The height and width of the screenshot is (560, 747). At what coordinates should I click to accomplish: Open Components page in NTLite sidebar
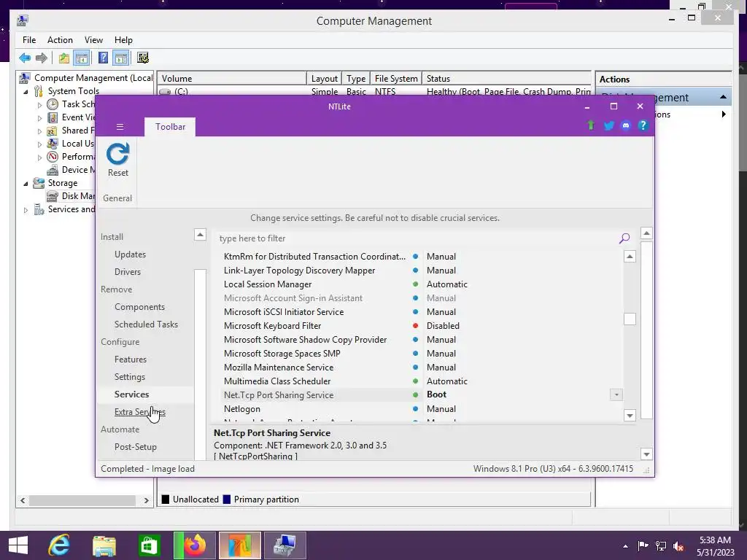139,307
